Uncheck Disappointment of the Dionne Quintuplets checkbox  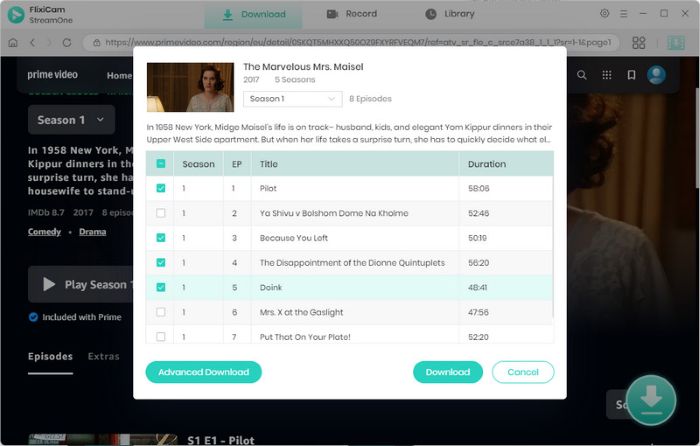coord(161,263)
